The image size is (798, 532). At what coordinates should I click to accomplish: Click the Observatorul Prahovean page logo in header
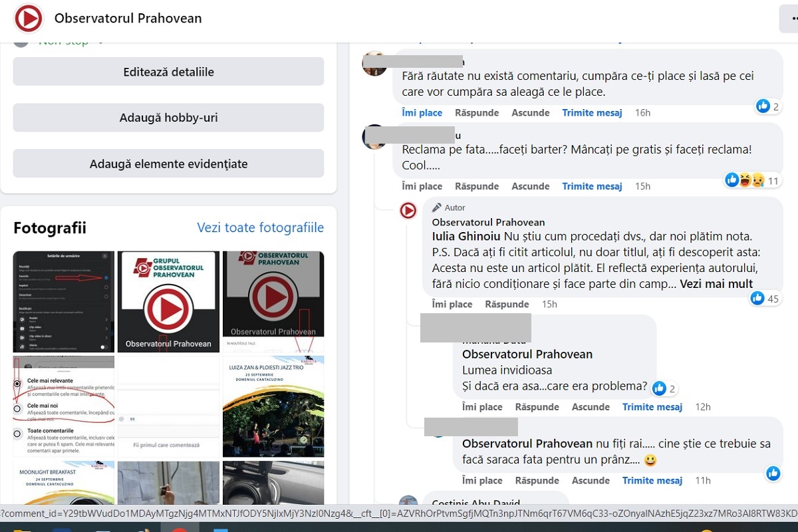28,19
